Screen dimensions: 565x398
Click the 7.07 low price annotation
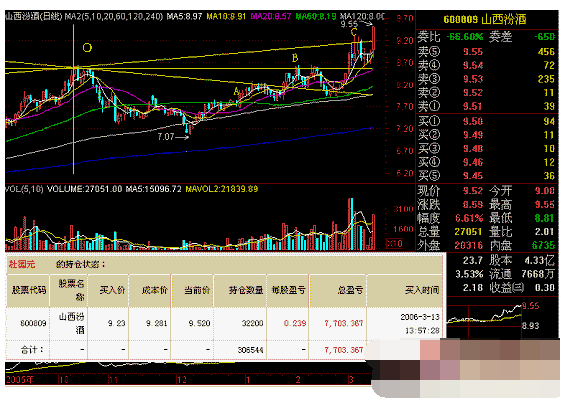pos(166,137)
